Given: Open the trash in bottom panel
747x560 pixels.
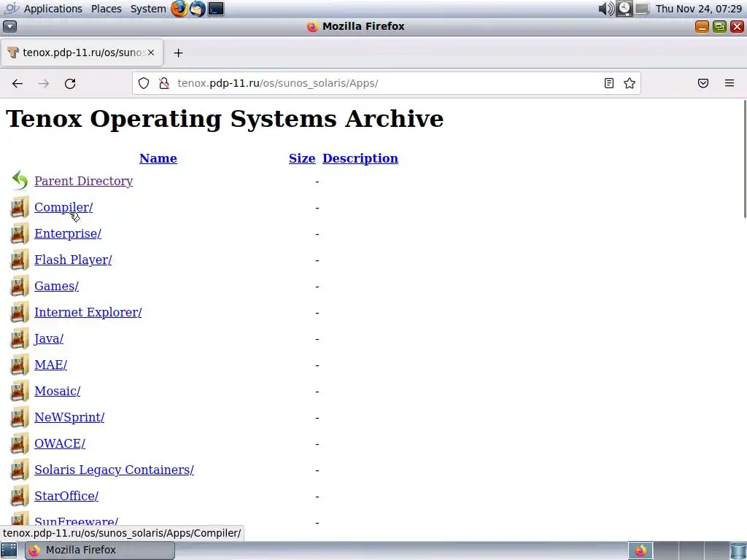Looking at the screenshot, I should [738, 551].
